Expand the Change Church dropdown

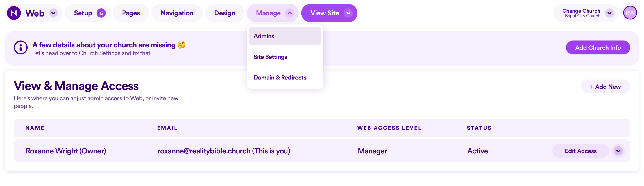[x=609, y=13]
